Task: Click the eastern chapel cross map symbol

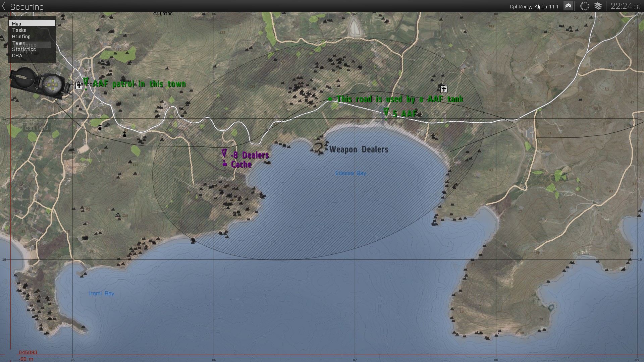Action: tap(124, 134)
